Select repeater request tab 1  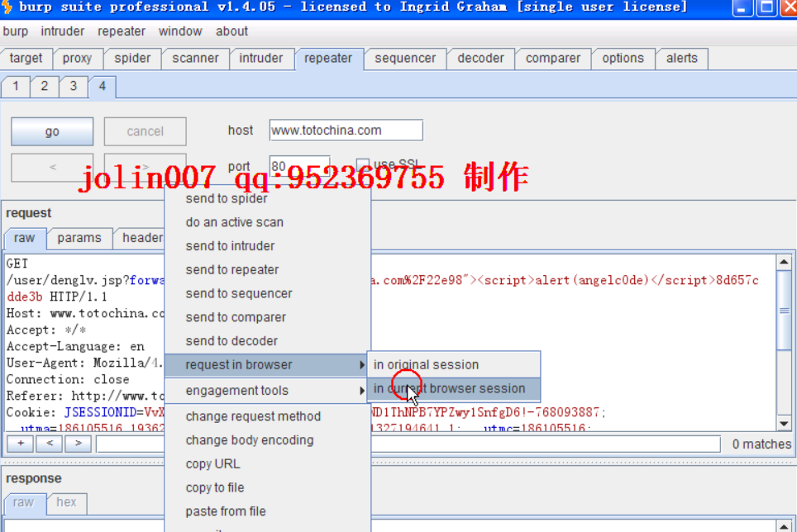point(16,86)
